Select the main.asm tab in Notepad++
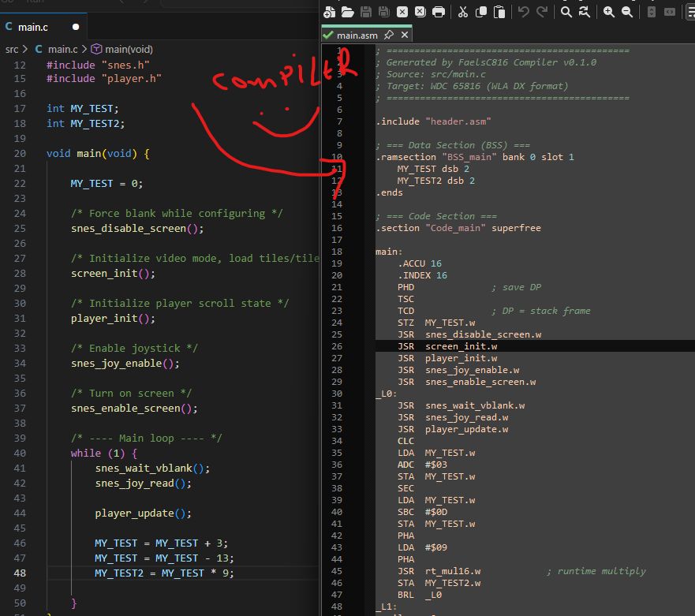 point(367,35)
